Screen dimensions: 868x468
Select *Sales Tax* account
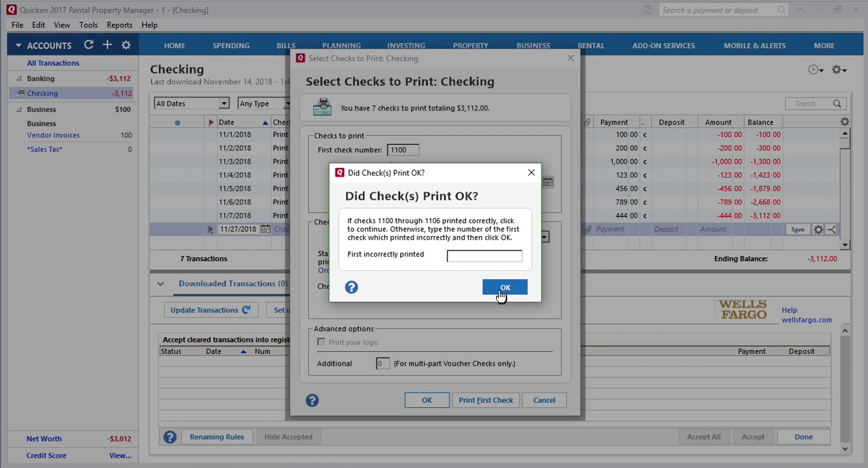pos(45,149)
